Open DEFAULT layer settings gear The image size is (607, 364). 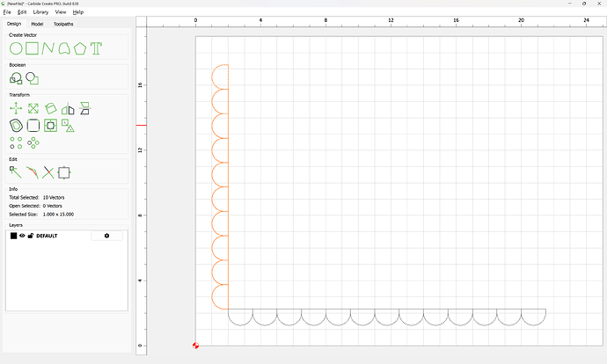click(x=106, y=236)
